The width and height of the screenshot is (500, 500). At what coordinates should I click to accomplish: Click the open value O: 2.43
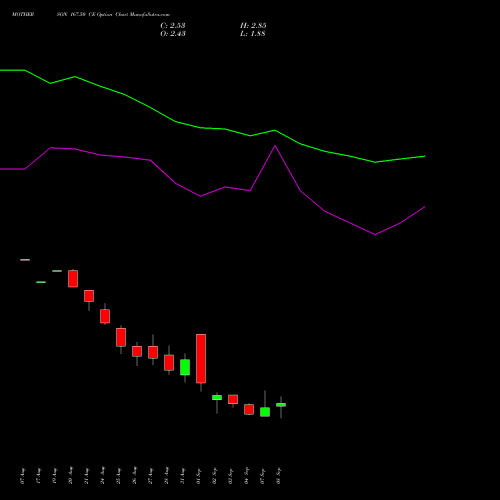coord(173,34)
